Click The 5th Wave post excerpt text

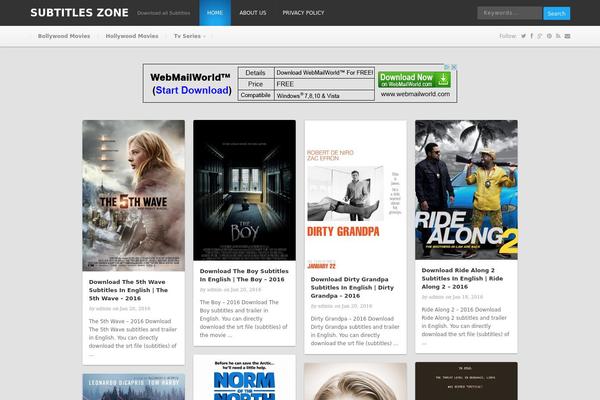[x=133, y=337]
